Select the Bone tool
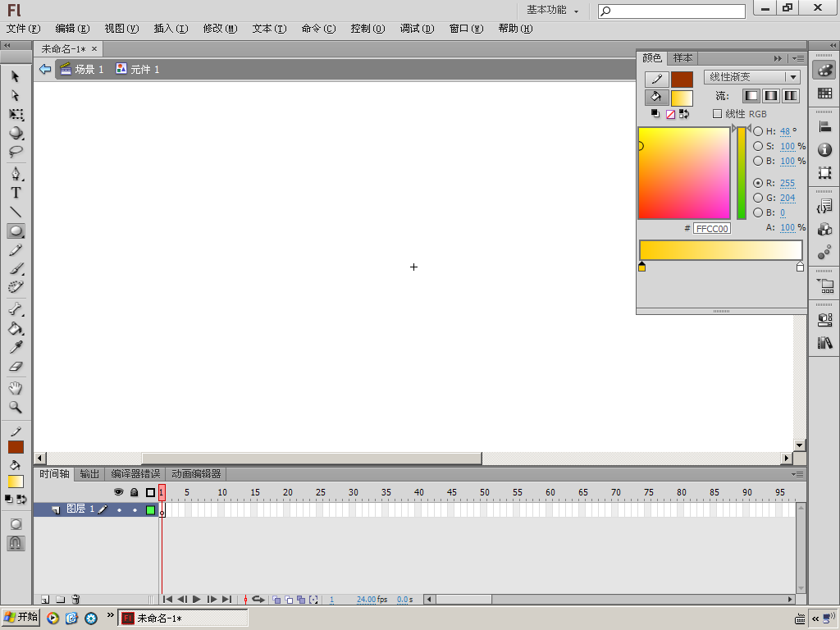The image size is (840, 630). (16, 309)
